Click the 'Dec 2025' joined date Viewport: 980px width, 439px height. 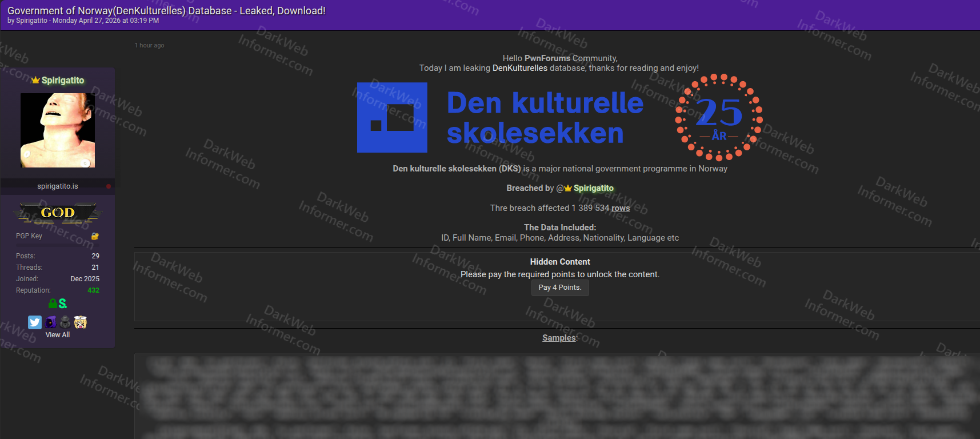pos(85,279)
